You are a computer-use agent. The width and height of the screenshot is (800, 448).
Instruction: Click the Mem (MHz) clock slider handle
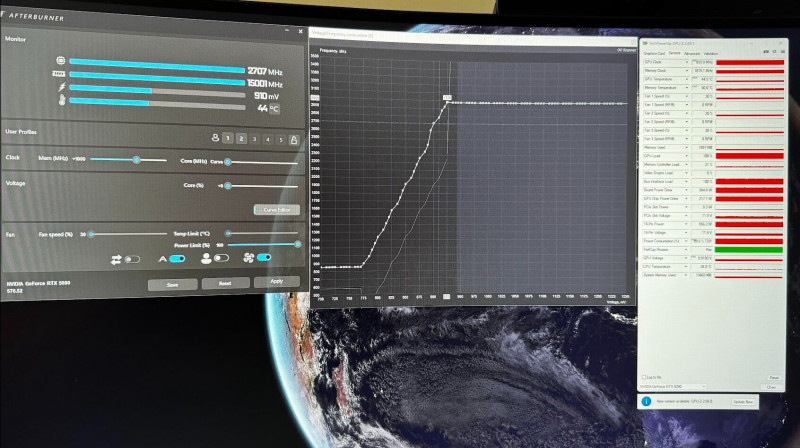pyautogui.click(x=136, y=160)
